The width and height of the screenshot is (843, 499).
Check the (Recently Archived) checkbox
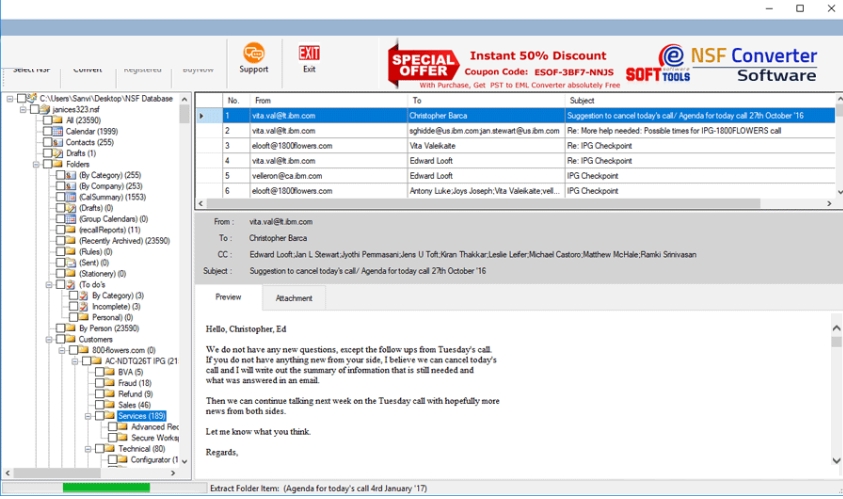(x=60, y=241)
